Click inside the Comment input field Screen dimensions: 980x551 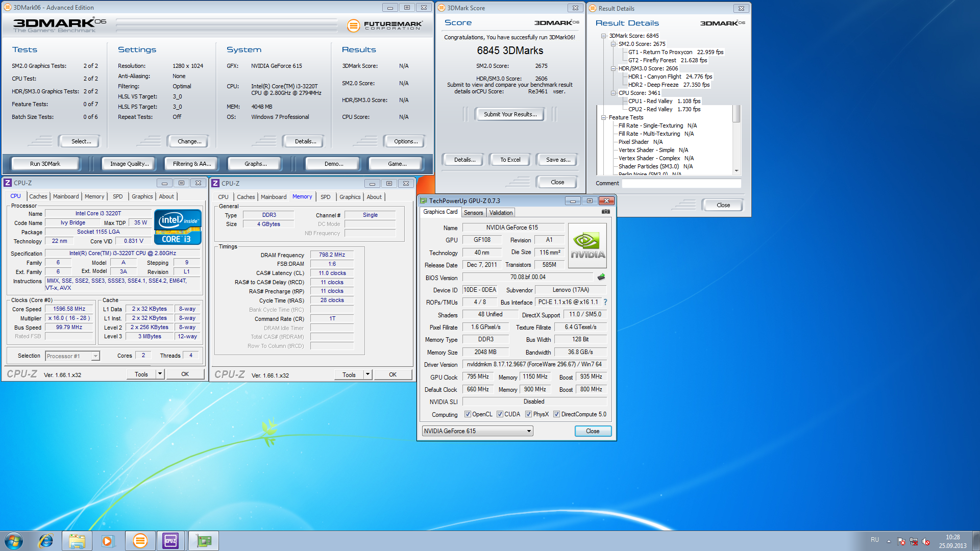(x=681, y=183)
